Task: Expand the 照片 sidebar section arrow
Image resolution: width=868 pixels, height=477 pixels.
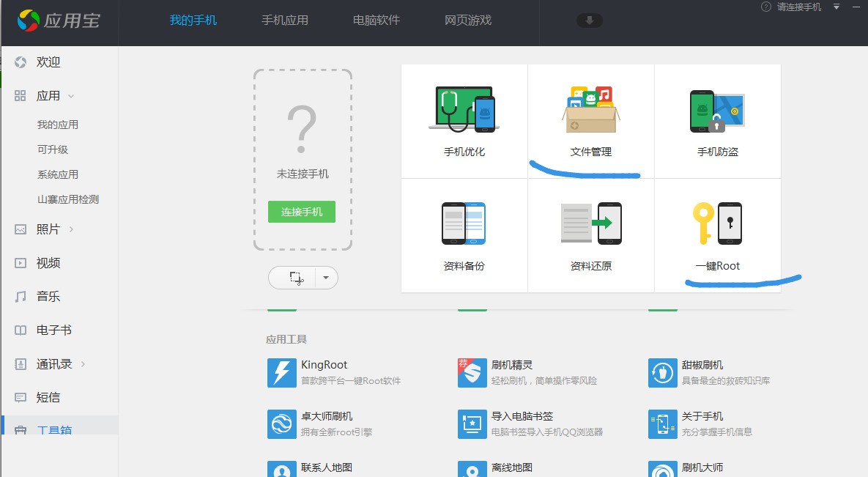Action: pyautogui.click(x=71, y=229)
